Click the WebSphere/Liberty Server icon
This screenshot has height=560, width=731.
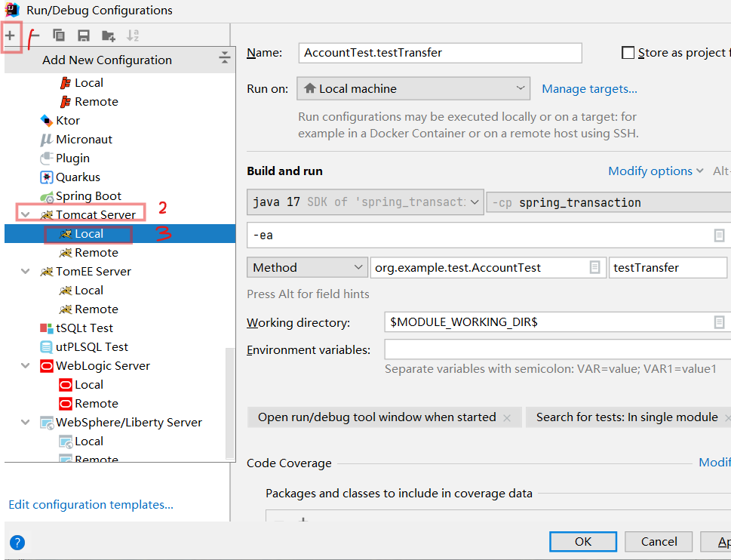click(46, 423)
